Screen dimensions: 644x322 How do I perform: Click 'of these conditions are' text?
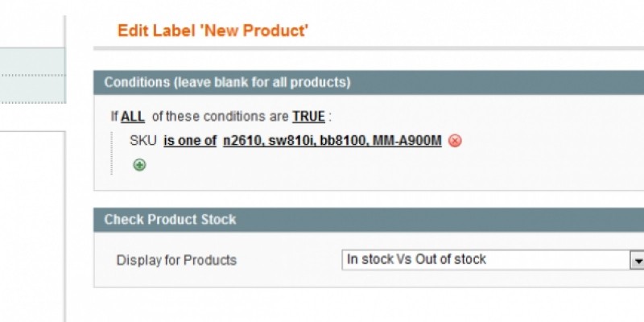220,117
